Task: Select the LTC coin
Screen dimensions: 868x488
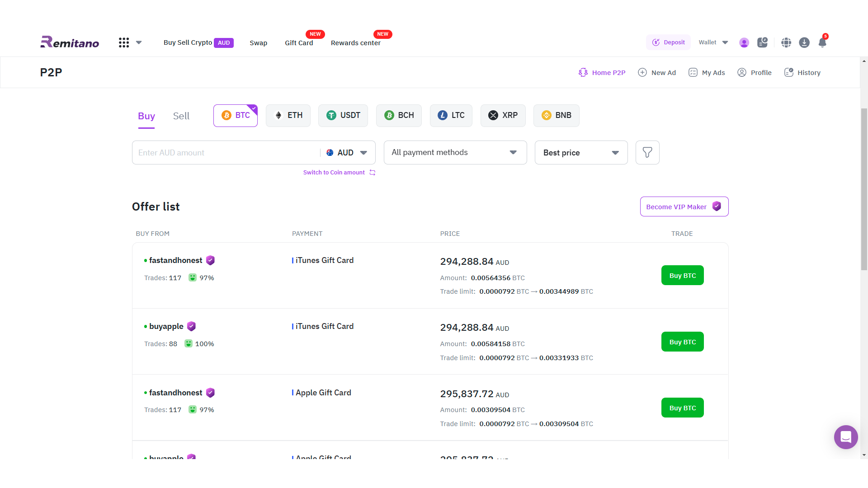Action: pos(451,116)
